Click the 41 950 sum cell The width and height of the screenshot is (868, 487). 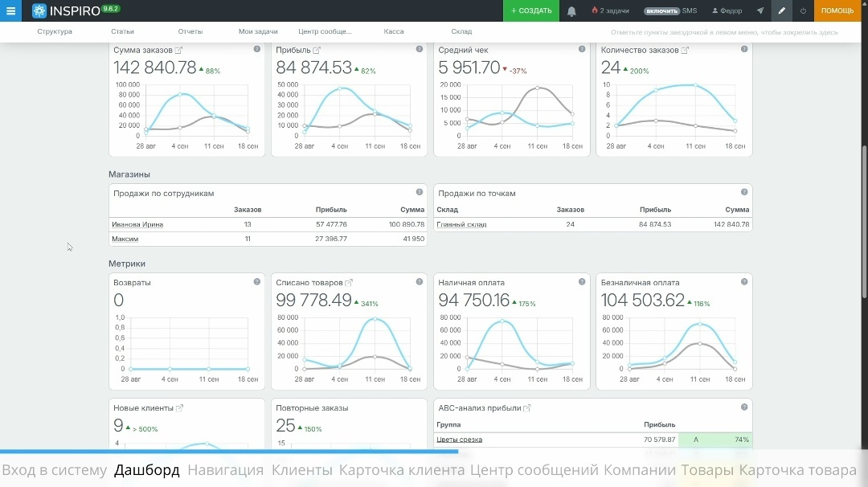[414, 239]
